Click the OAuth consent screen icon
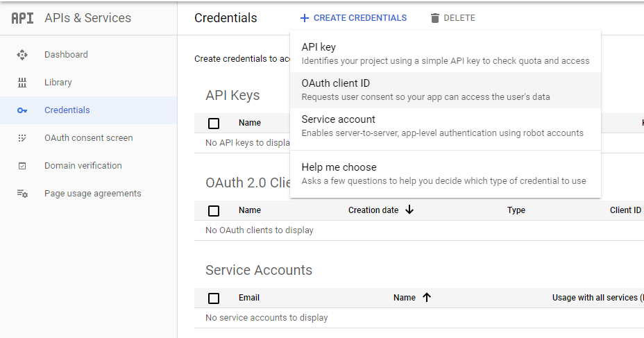This screenshot has height=338, width=644. (22, 138)
